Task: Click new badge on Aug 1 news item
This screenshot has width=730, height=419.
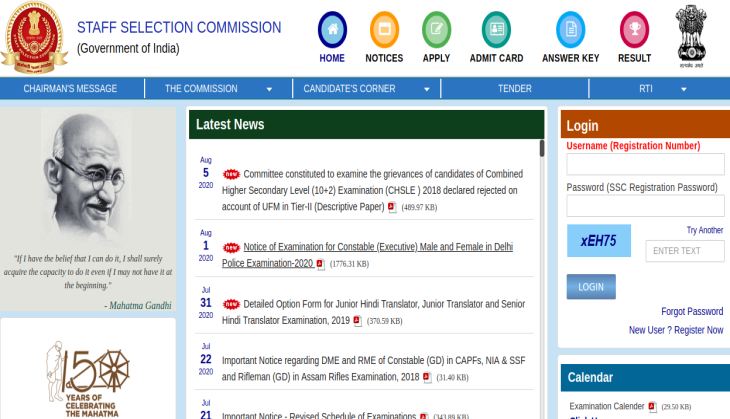Action: point(231,247)
